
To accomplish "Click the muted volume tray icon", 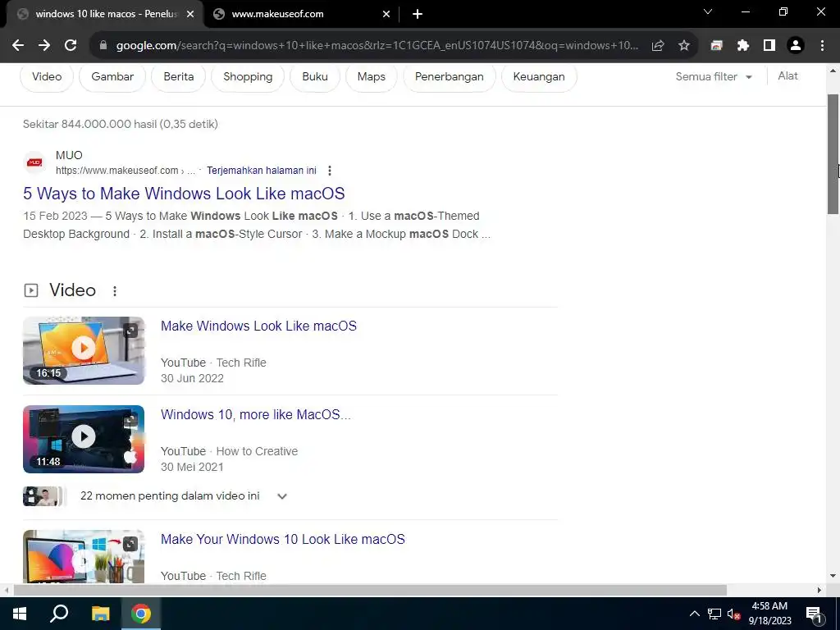I will (x=733, y=614).
